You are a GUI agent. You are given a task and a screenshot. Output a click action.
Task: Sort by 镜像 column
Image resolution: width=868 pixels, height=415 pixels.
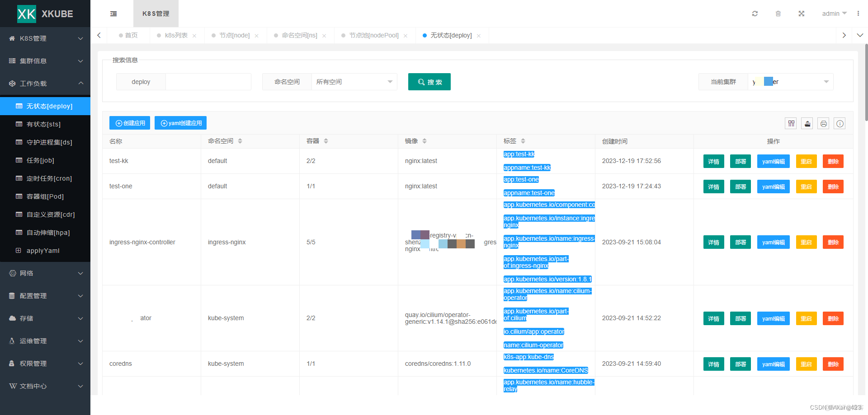point(425,141)
